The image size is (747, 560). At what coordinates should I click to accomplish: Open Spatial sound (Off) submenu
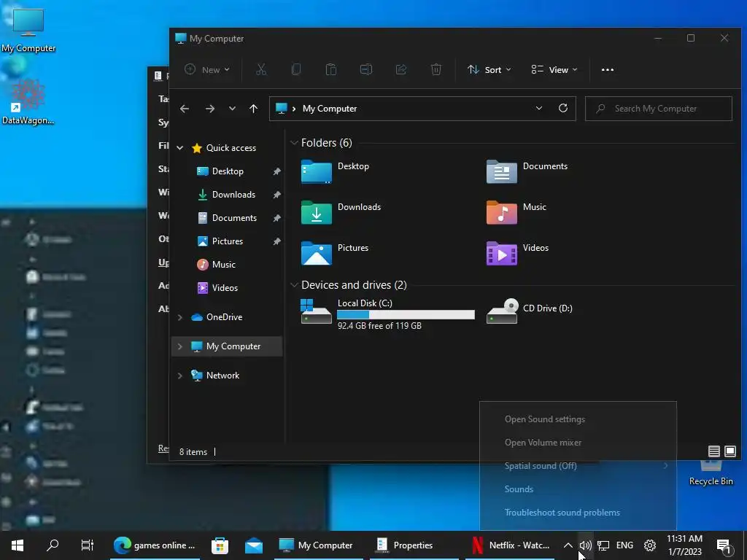pos(578,466)
